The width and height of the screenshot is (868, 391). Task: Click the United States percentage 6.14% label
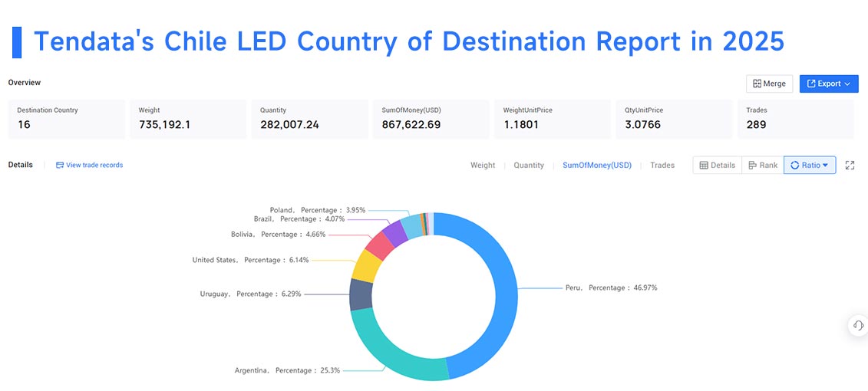(x=251, y=259)
